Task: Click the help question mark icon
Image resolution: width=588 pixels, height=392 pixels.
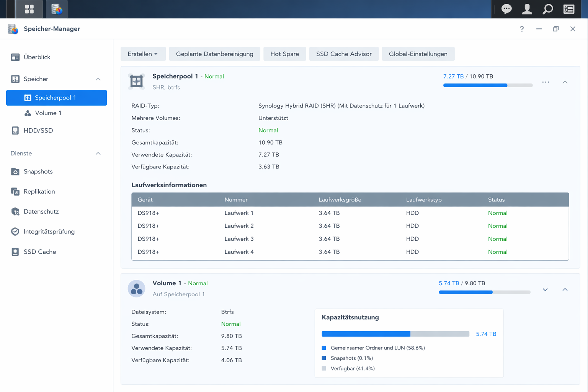Action: click(522, 29)
